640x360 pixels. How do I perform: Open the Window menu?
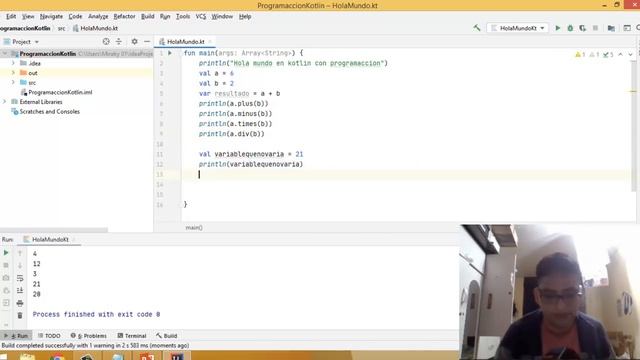222,16
